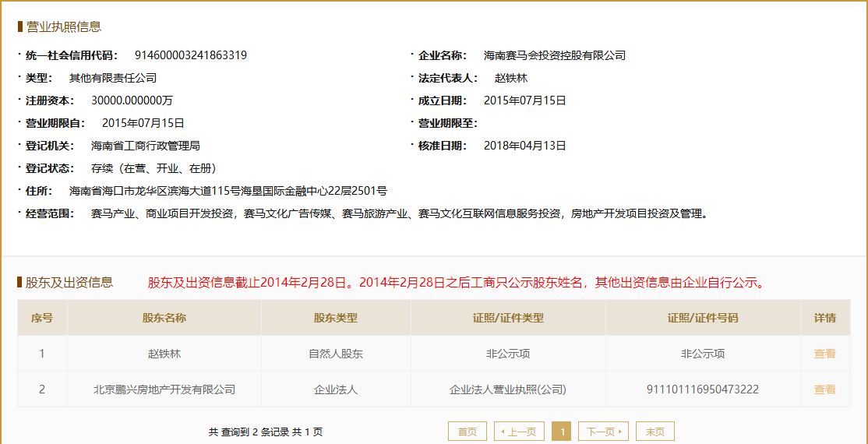Viewport: 868px width, 444px height.
Task: Click the 股东类型 column header
Action: (336, 318)
